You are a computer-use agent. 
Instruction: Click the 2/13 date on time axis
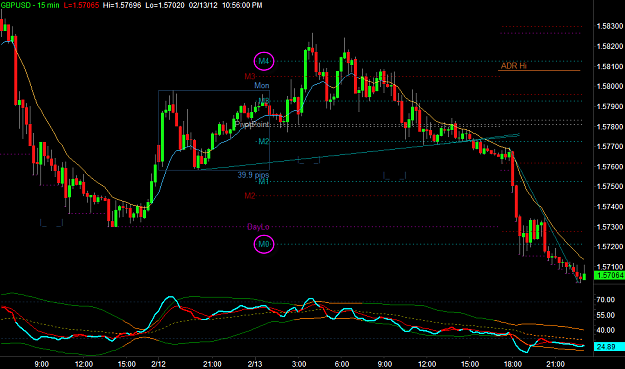click(255, 364)
